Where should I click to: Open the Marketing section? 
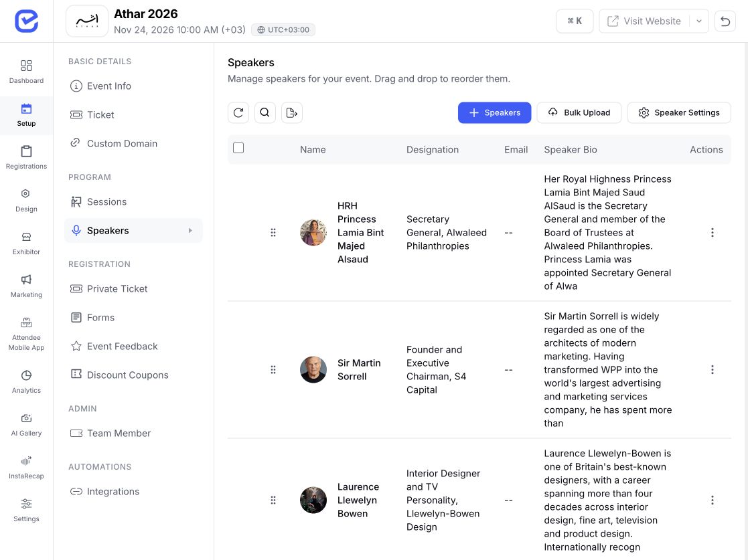[26, 286]
